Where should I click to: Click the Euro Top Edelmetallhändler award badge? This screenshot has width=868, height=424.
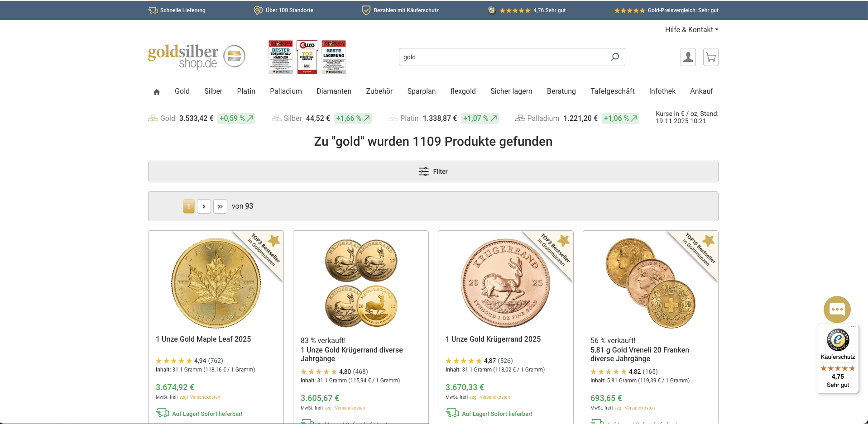point(307,57)
